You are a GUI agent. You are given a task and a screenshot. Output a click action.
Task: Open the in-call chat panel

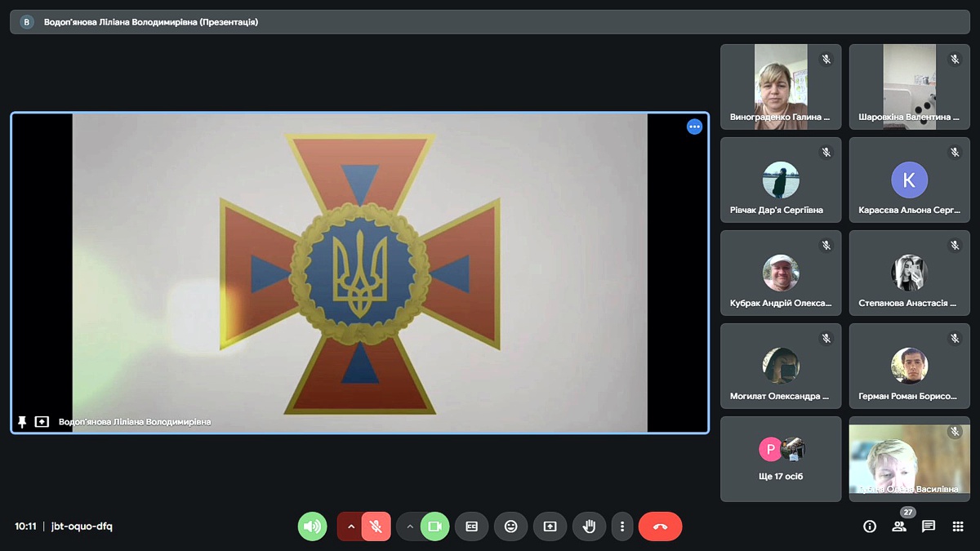pyautogui.click(x=929, y=527)
